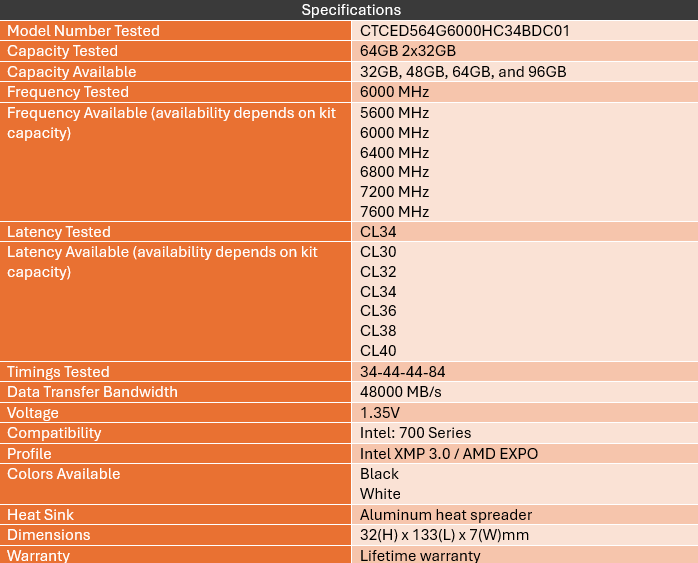Click Intel XMP 3.0 / AMD EXPO value
The image size is (698, 563).
[x=449, y=454]
